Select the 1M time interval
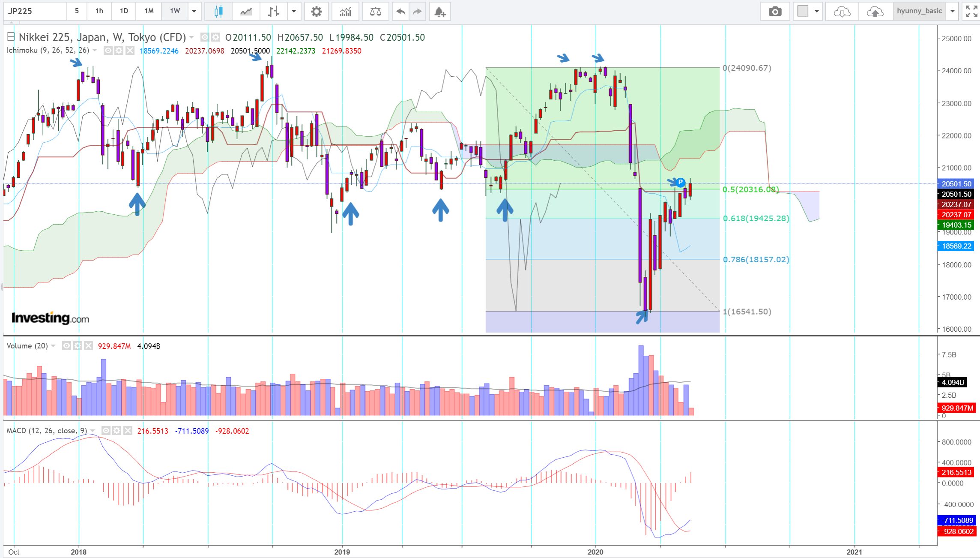 (149, 11)
